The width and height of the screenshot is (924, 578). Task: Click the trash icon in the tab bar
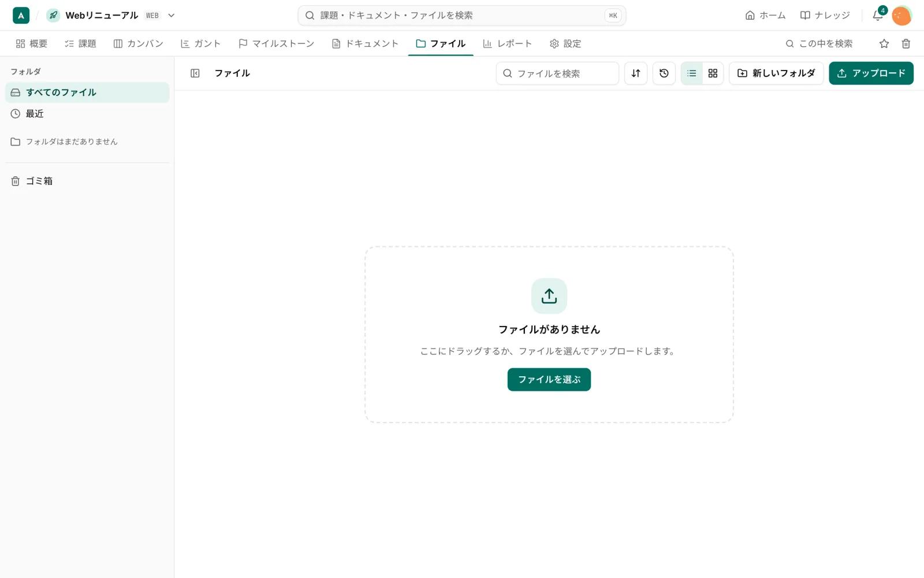tap(906, 43)
